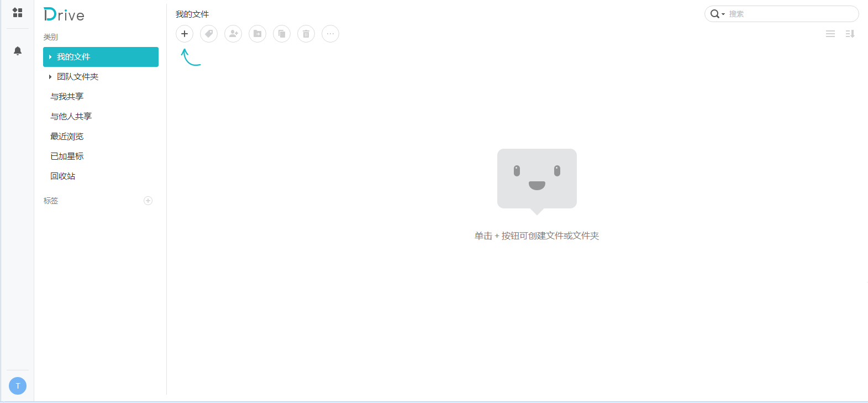The image size is (868, 403).
Task: Click the share with person icon
Action: click(x=233, y=34)
